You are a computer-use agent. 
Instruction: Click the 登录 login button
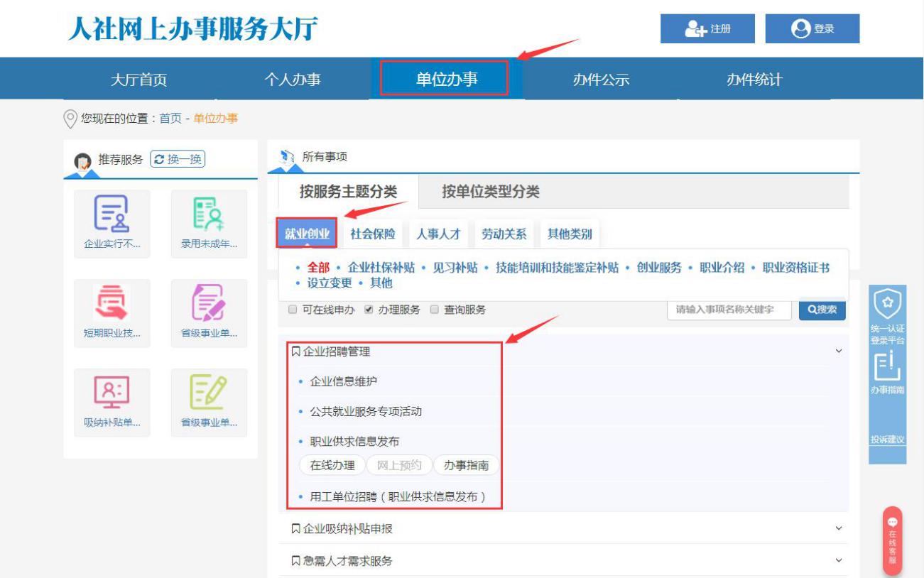coord(812,28)
